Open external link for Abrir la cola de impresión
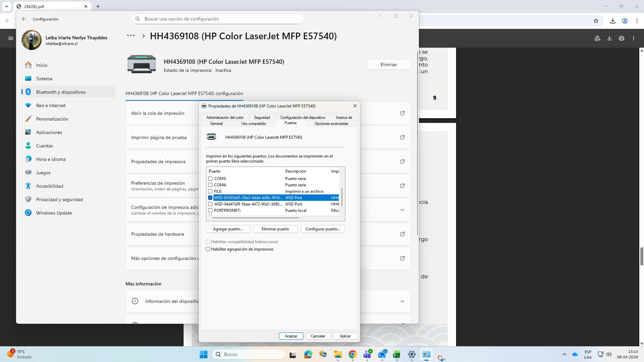644x362 pixels. 402,113
